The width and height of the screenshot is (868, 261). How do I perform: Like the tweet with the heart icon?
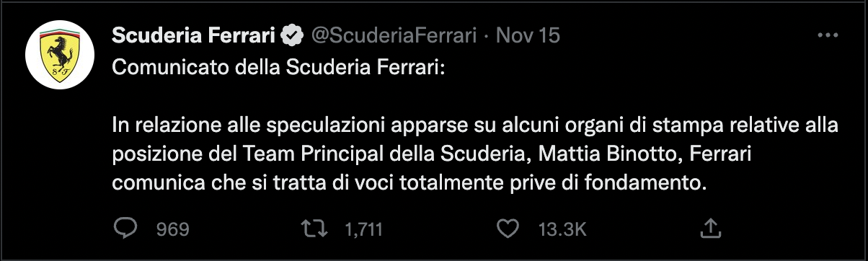click(509, 229)
